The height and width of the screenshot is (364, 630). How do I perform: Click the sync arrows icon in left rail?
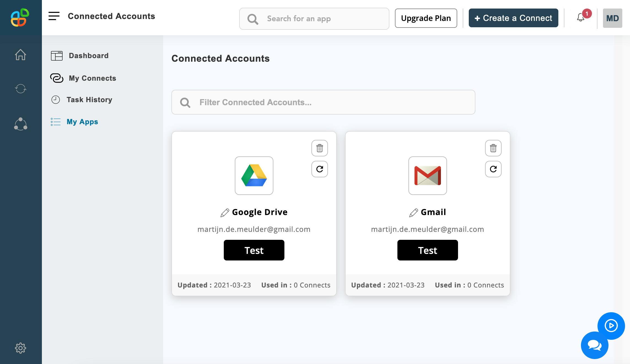click(x=20, y=89)
